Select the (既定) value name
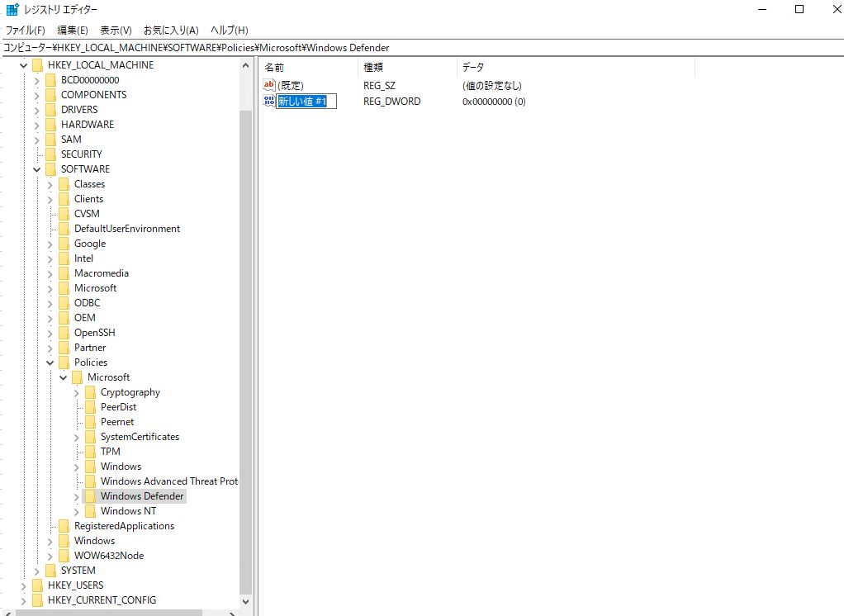The height and width of the screenshot is (616, 844). tap(291, 86)
